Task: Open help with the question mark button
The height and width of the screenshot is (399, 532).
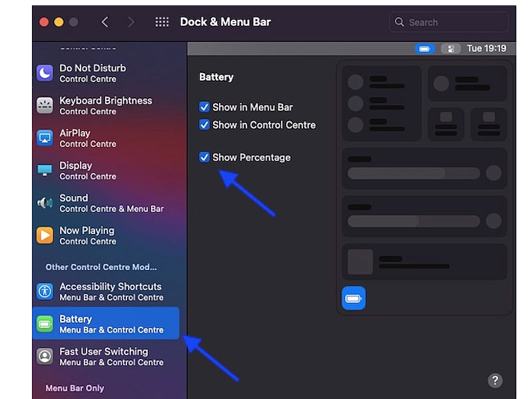Action: point(495,380)
